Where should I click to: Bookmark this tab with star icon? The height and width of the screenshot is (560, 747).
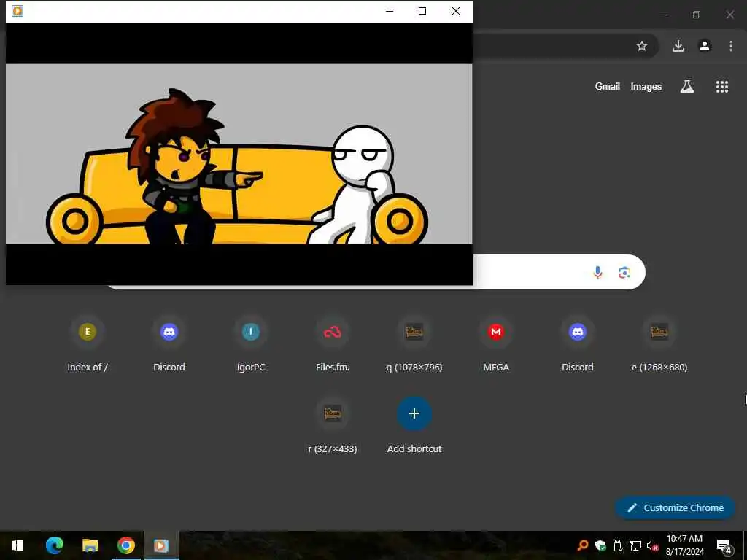pos(642,46)
